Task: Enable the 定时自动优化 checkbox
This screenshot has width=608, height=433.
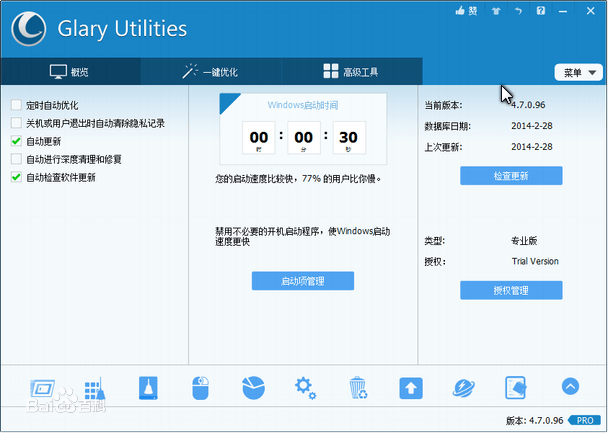Action: pyautogui.click(x=16, y=105)
